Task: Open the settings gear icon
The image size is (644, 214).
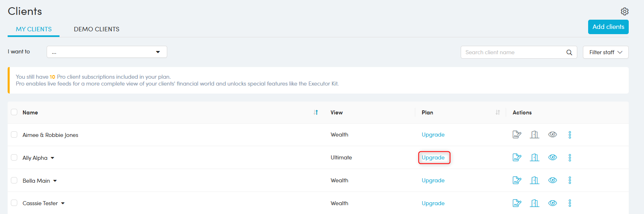Action: 624,11
